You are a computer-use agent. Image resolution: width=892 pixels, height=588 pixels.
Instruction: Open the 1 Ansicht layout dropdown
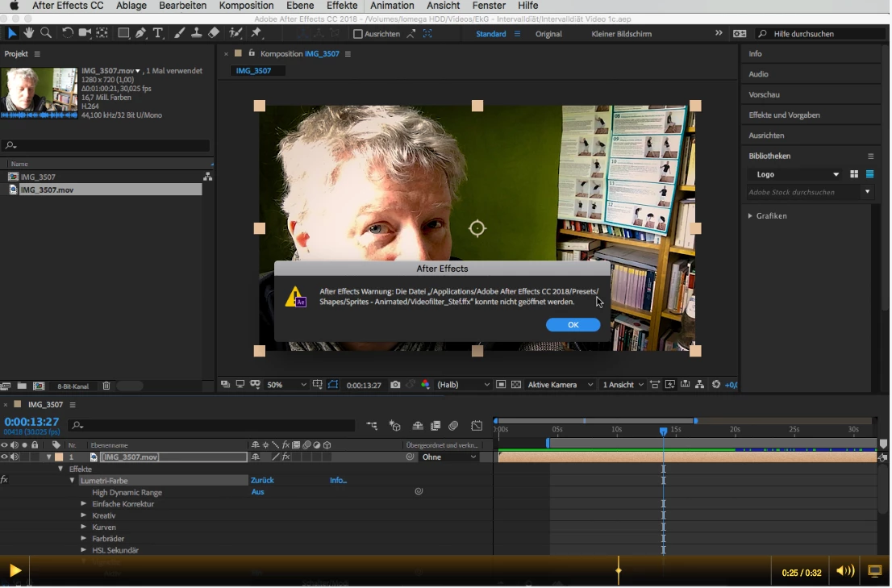(x=623, y=385)
